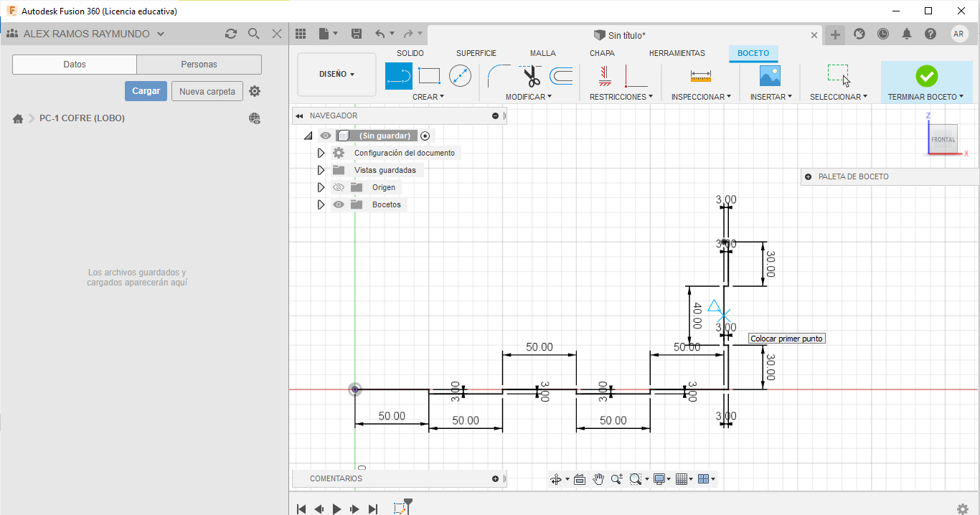
Task: Click the Insert image icon
Action: [x=770, y=75]
